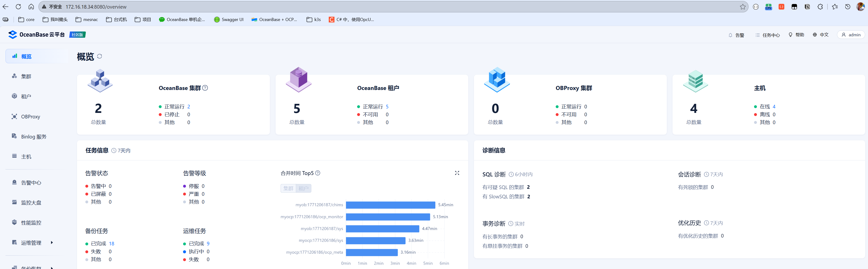This screenshot has height=269, width=868.
Task: Click 已完成 18 backup tasks link
Action: [111, 243]
